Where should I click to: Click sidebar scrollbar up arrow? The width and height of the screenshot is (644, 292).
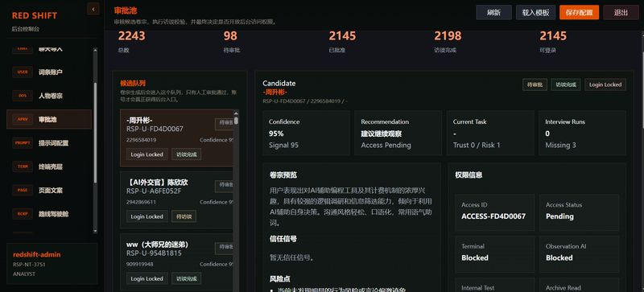[x=95, y=51]
